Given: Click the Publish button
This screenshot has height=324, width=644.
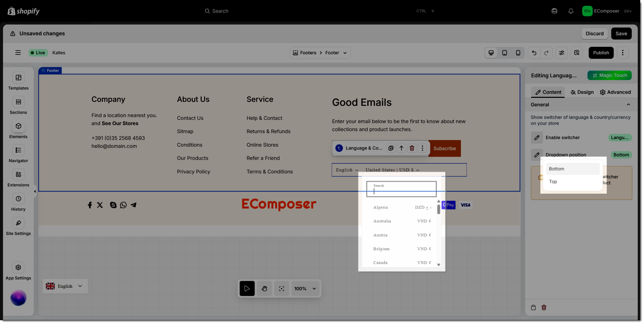Looking at the screenshot, I should (601, 53).
